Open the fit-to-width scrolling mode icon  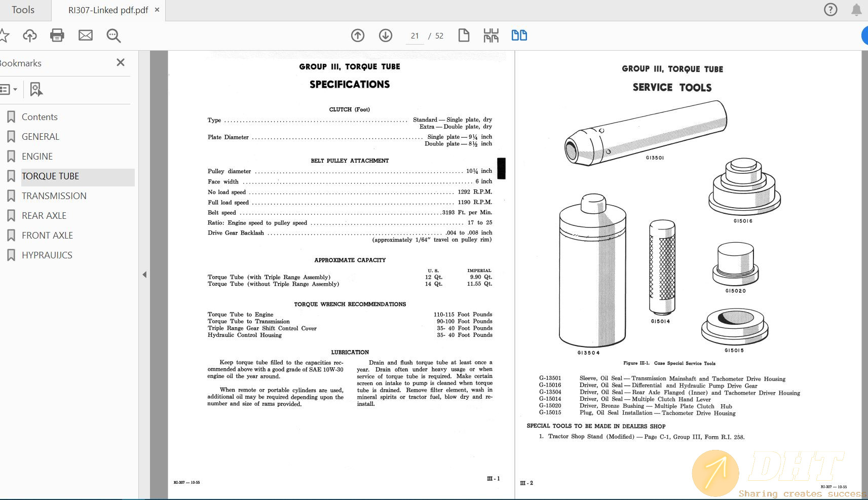pos(491,35)
